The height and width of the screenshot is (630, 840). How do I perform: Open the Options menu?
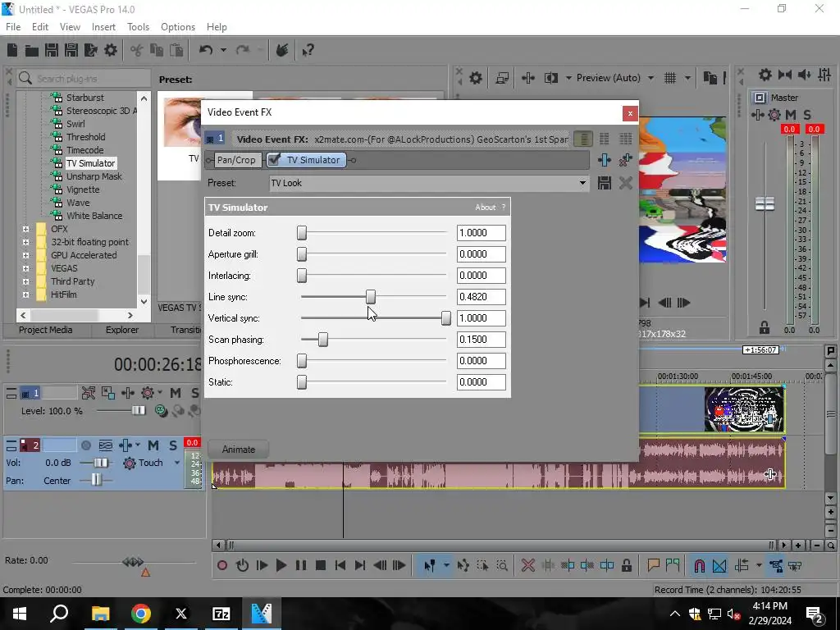coord(178,27)
